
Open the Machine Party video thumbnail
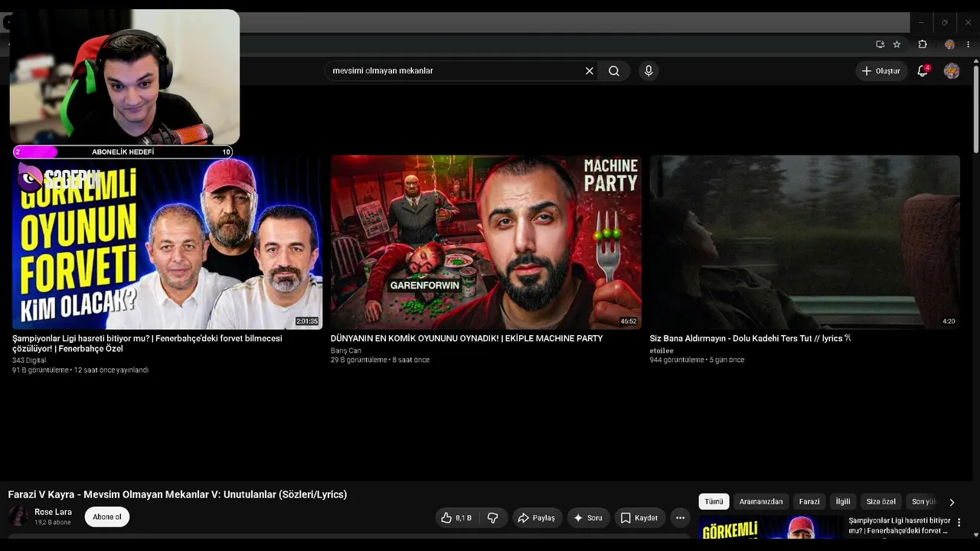486,243
